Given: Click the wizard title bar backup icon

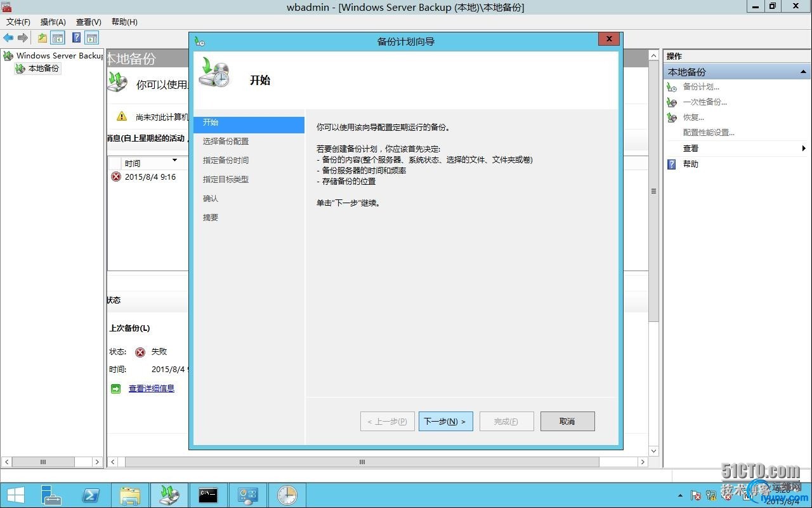Looking at the screenshot, I should (x=200, y=41).
